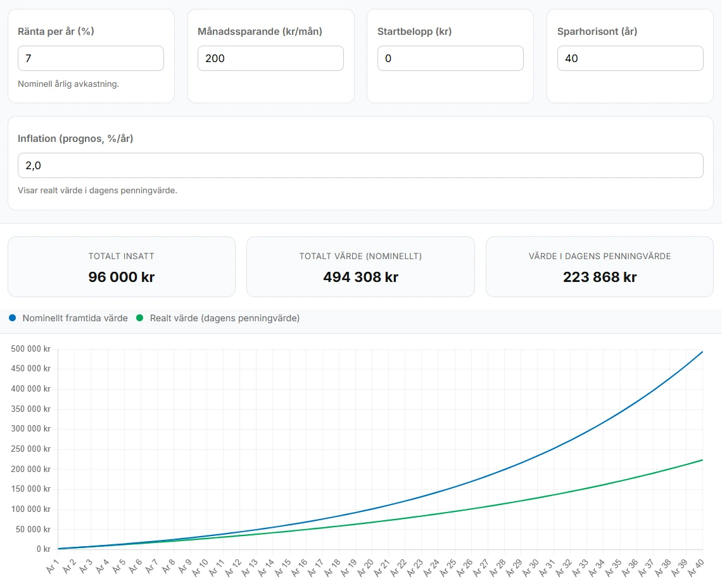Click the 0 kr y-axis label
This screenshot has width=722, height=588.
43,549
